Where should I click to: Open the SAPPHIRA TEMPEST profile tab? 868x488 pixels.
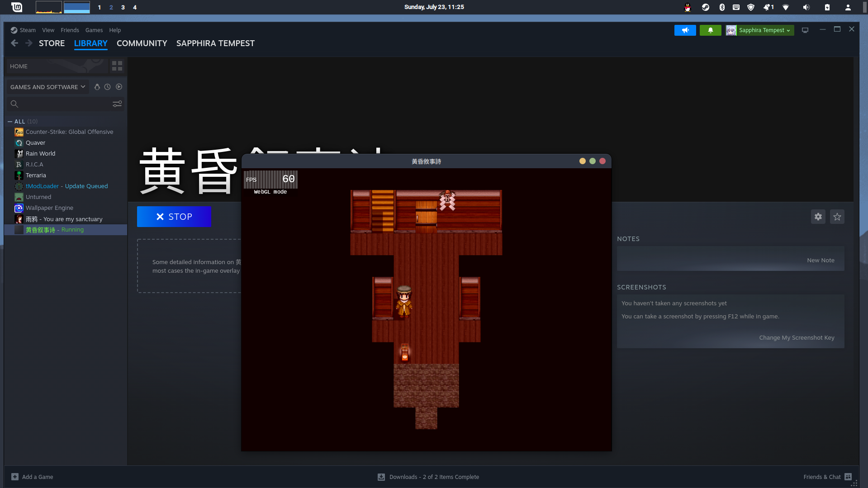215,43
